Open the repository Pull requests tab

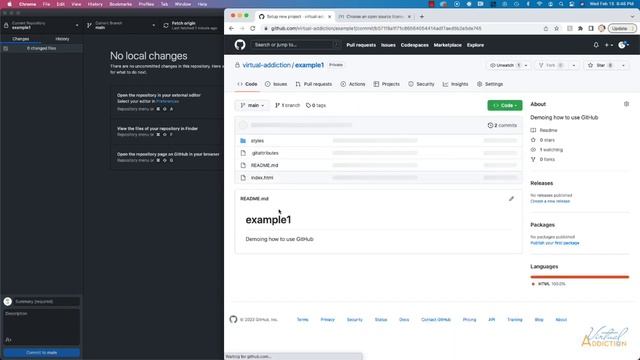(x=313, y=84)
